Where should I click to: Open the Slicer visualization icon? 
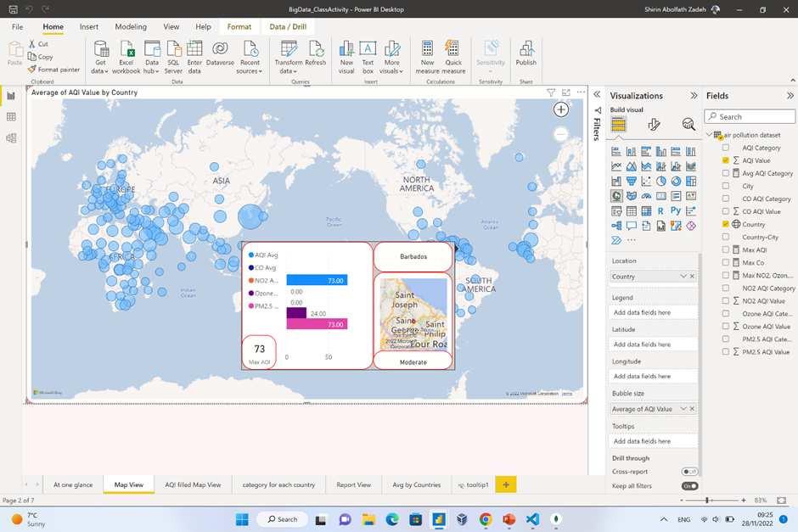pos(616,210)
